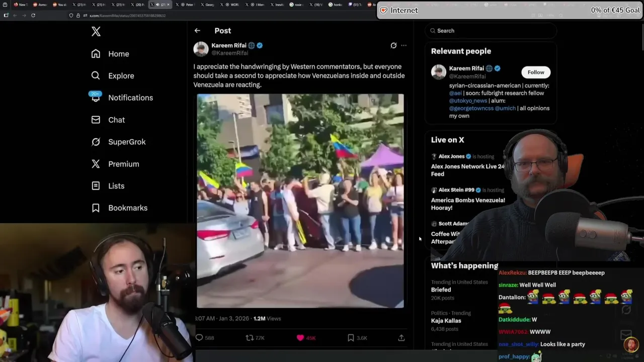This screenshot has width=644, height=362.
Task: Click the browser Back button
Action: pos(15,16)
